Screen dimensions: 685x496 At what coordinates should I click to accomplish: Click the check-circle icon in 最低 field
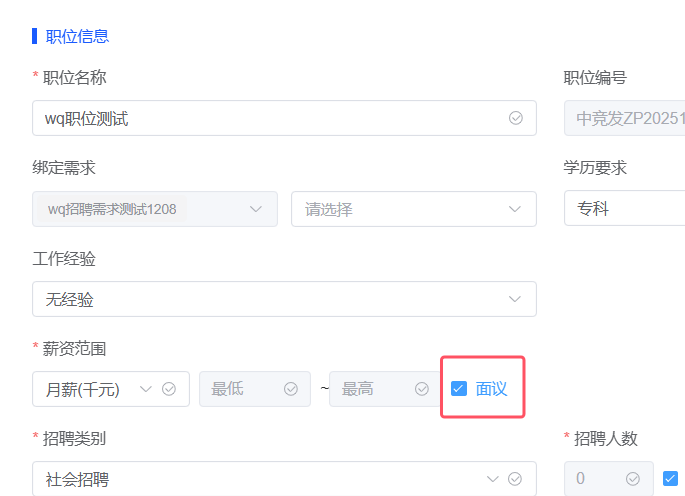tap(291, 389)
